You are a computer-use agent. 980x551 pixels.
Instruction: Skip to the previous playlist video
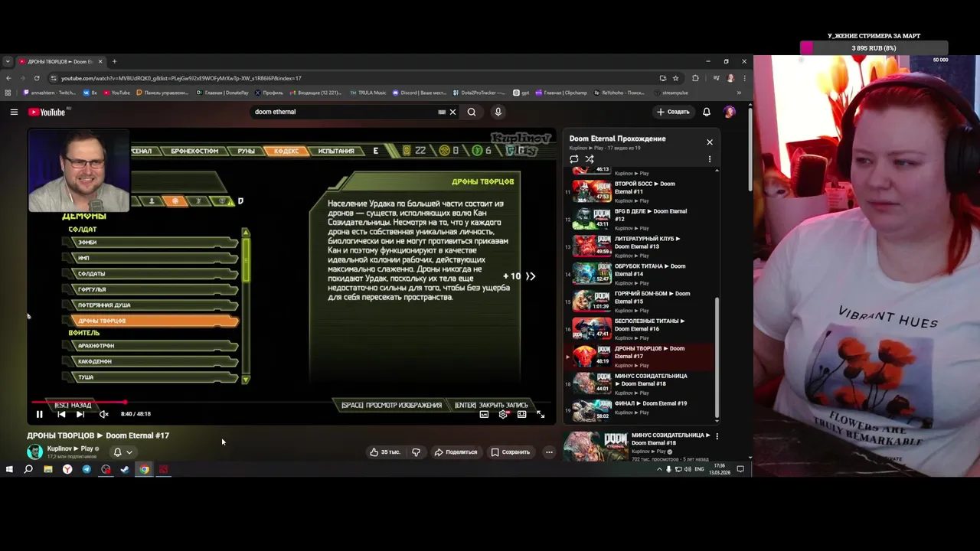click(x=61, y=414)
